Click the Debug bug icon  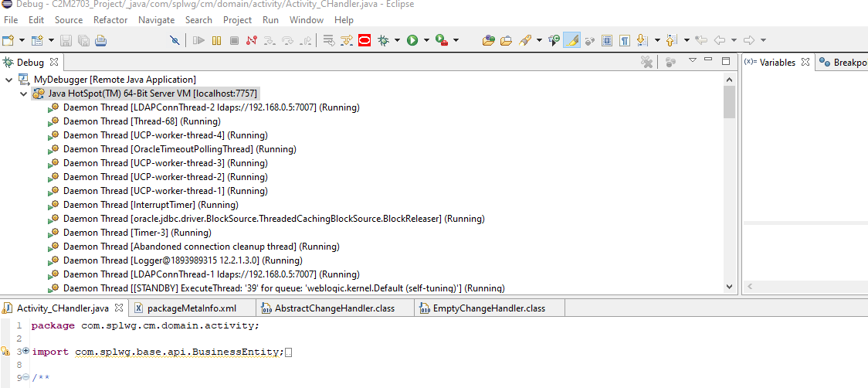[383, 40]
